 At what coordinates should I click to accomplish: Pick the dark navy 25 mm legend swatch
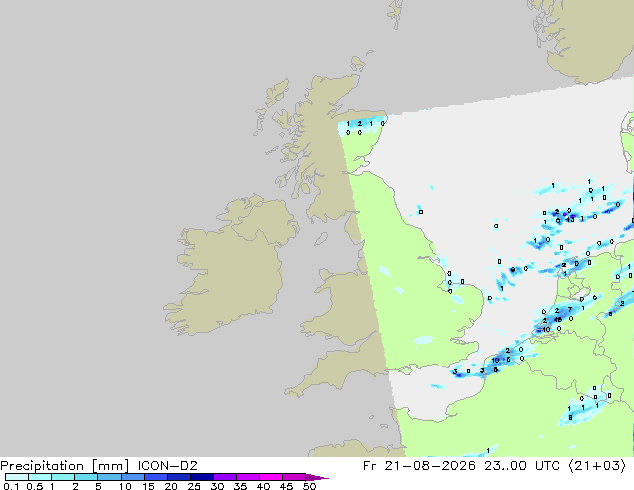(202, 477)
